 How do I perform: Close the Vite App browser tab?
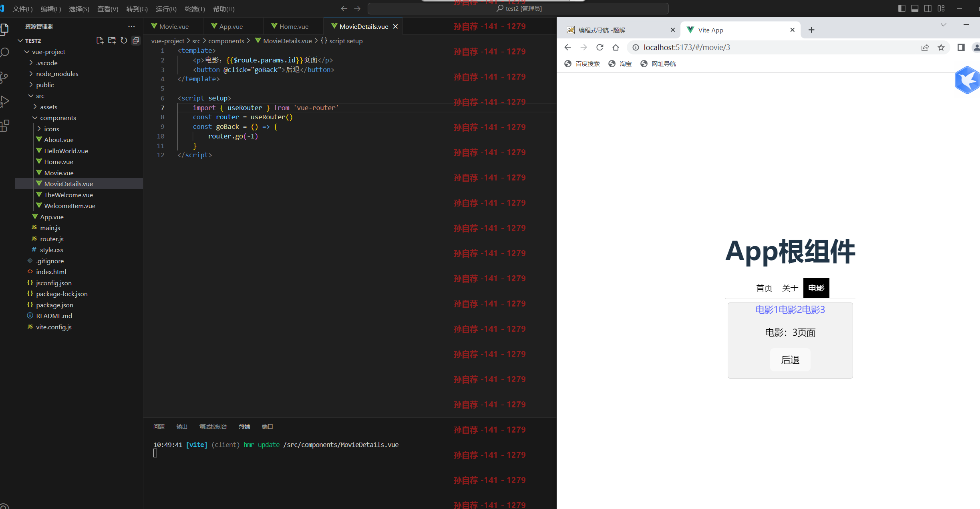click(792, 30)
